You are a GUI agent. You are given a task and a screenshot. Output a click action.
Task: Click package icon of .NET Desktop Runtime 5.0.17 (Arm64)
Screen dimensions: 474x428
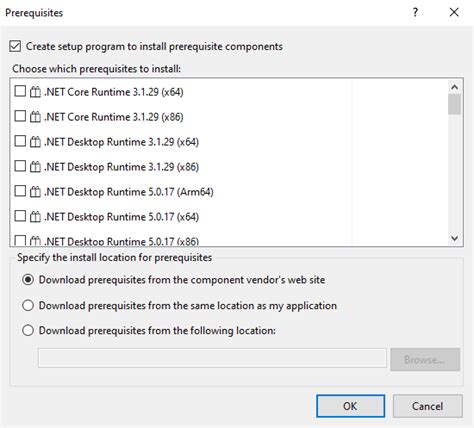(35, 192)
